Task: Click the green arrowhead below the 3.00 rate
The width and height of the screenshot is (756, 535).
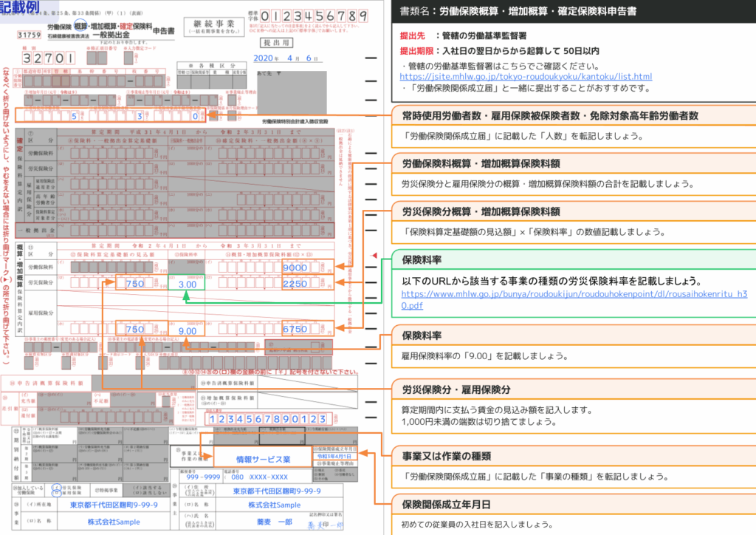Action: [x=187, y=296]
